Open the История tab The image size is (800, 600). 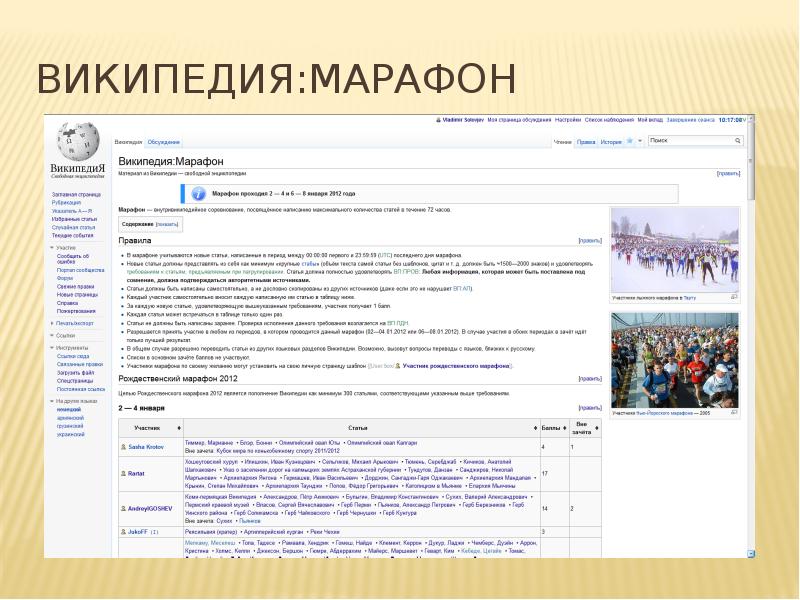(x=611, y=142)
